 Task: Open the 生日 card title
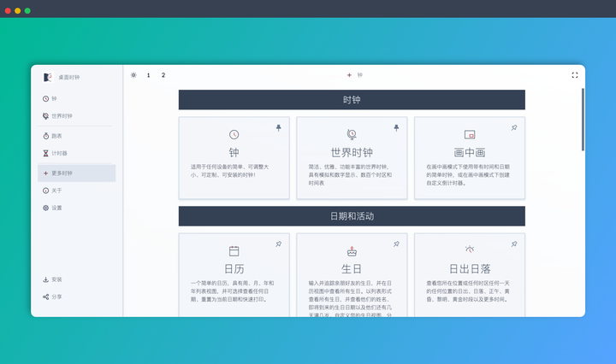click(352, 268)
